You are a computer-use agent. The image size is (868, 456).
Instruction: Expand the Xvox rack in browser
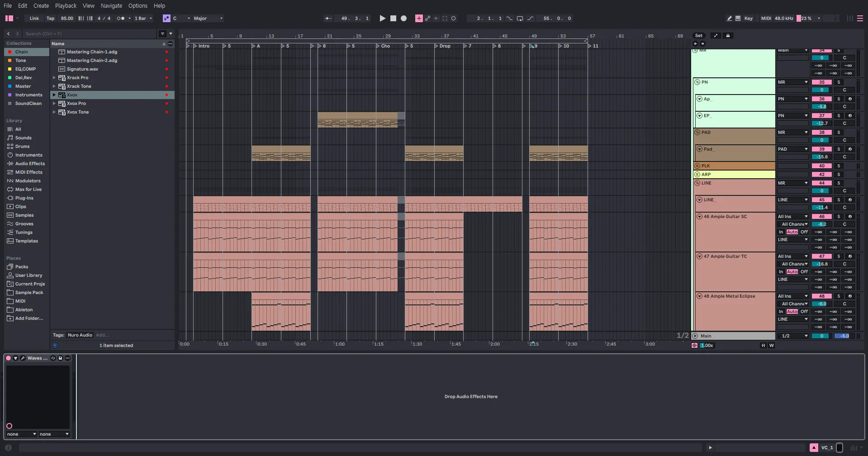[54, 95]
